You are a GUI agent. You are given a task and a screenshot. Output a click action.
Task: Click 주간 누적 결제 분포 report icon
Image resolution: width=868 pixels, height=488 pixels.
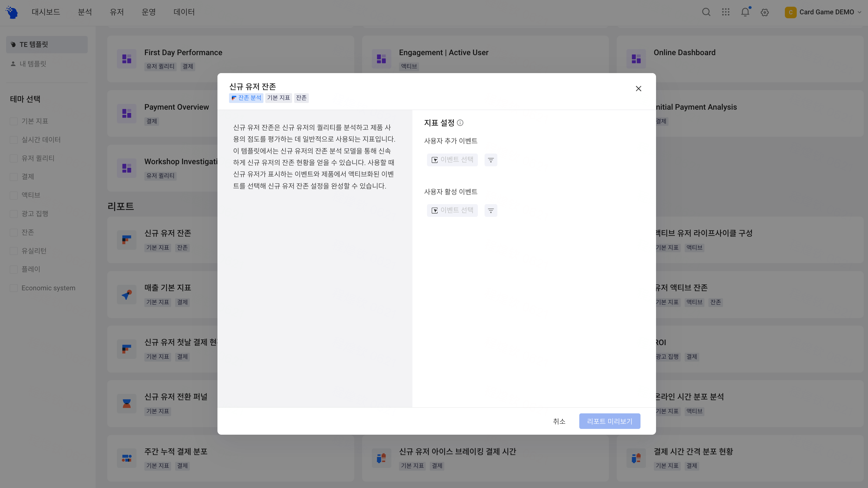pos(127,458)
